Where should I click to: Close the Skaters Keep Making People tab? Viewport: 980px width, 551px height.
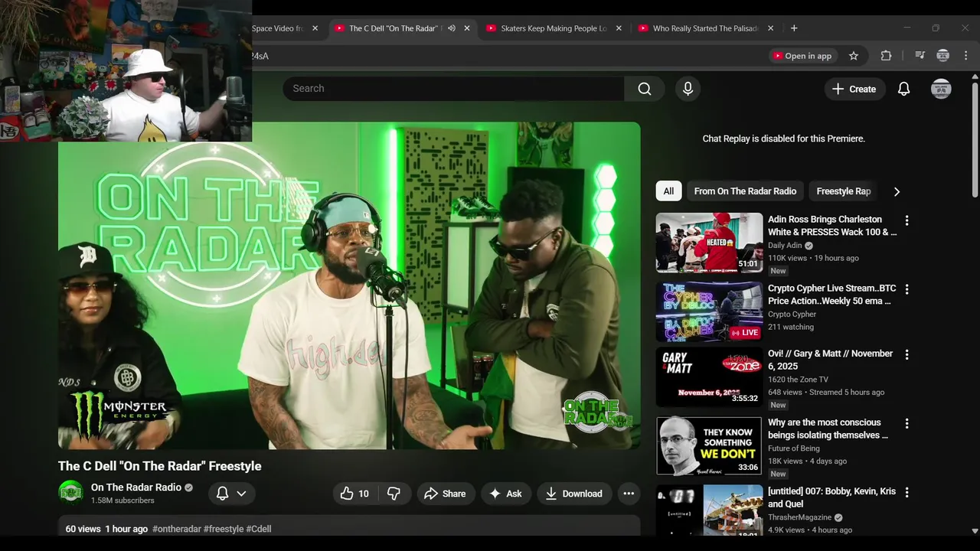coord(619,28)
